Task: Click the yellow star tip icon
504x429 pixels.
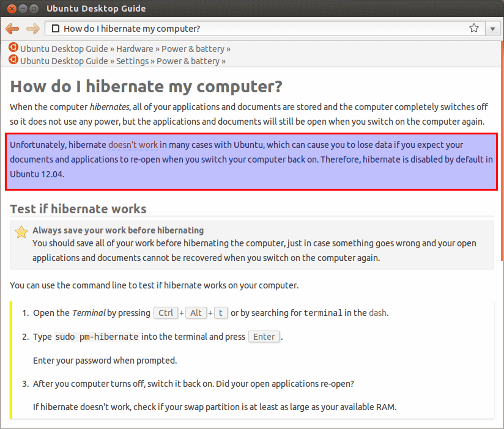Action: (21, 232)
